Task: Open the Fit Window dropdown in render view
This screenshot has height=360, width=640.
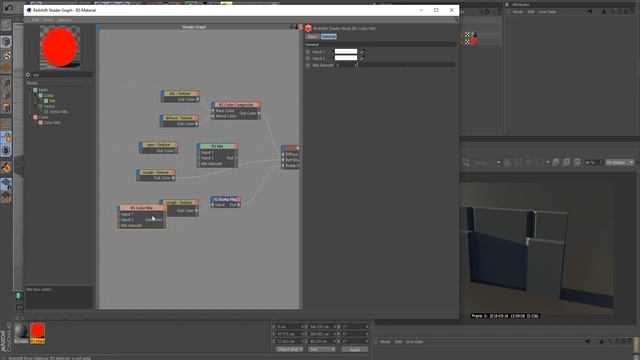Action: pyautogui.click(x=620, y=162)
